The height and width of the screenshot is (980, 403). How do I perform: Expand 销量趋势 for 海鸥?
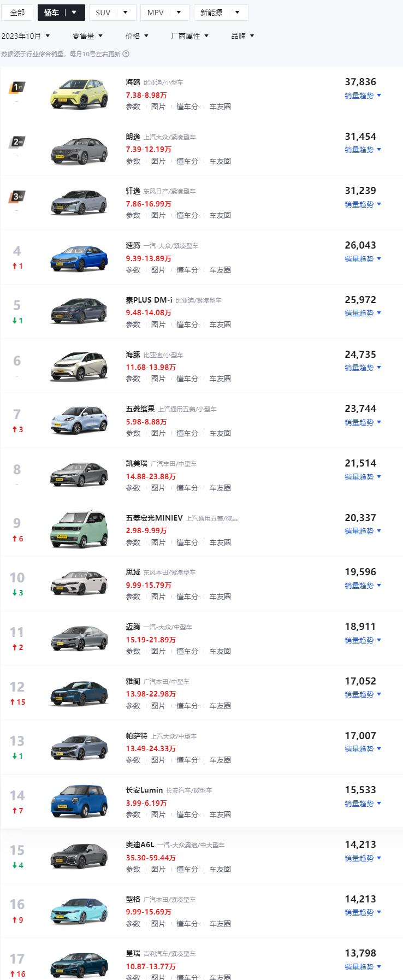click(363, 96)
